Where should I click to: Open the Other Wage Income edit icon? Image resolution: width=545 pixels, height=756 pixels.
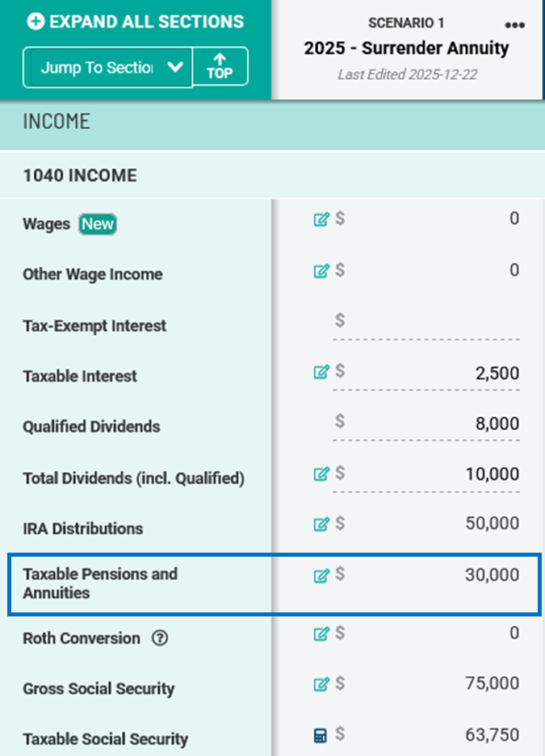(x=321, y=270)
